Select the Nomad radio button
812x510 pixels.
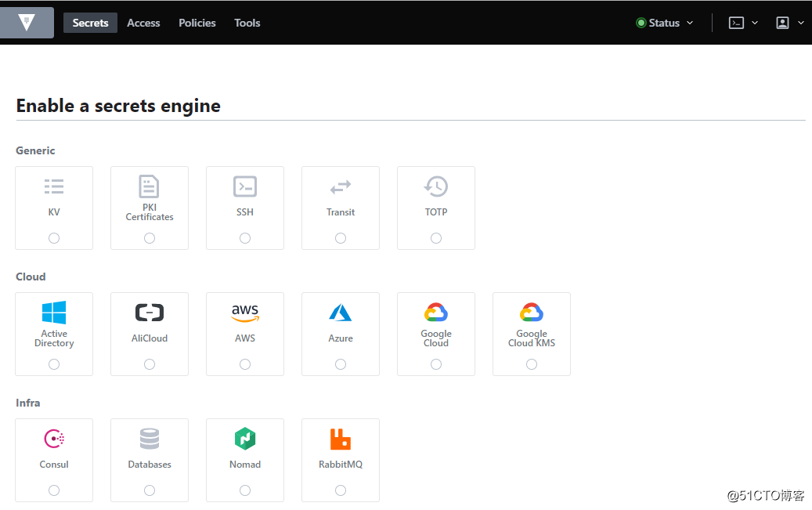pos(245,490)
